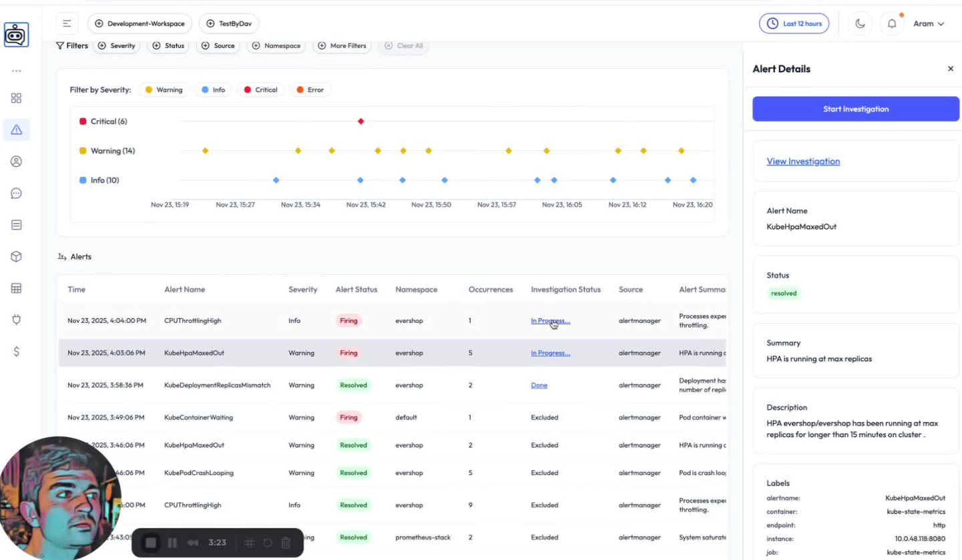This screenshot has height=560, width=962.
Task: Toggle the Warning severity filter chip
Action: tap(164, 90)
